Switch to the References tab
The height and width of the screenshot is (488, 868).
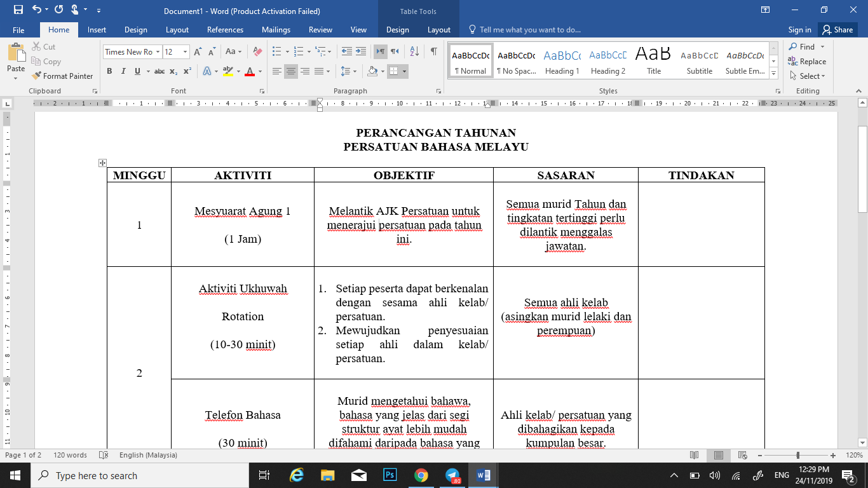(x=225, y=30)
